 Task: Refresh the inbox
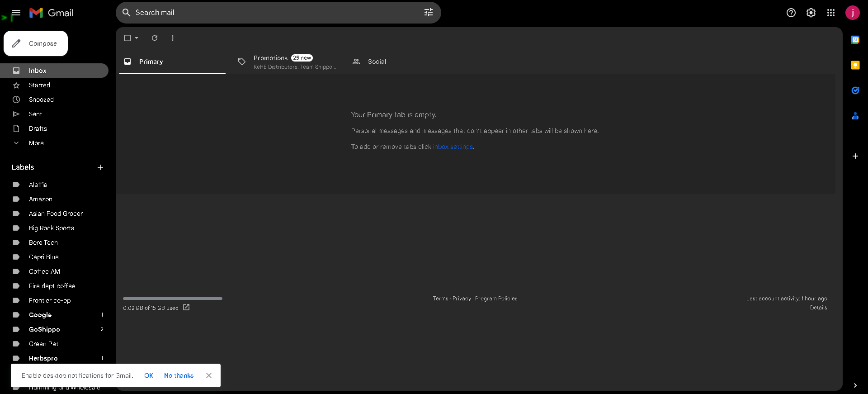click(x=155, y=38)
